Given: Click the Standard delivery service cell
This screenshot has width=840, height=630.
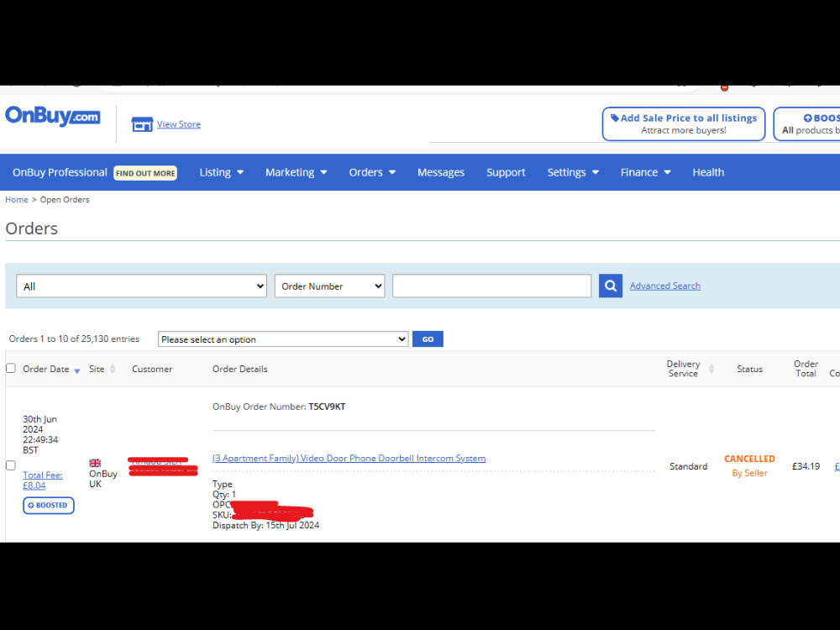Looking at the screenshot, I should coord(689,466).
